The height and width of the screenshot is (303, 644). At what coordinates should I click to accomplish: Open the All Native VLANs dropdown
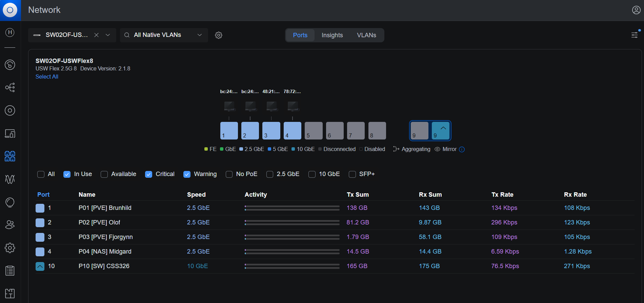164,35
